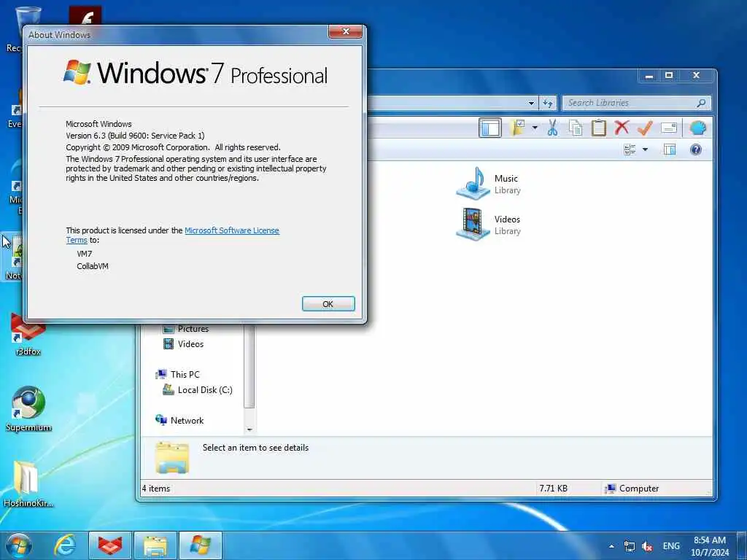Click the Supermium desktop shortcut
Viewport: 747px width, 560px height.
tap(28, 410)
